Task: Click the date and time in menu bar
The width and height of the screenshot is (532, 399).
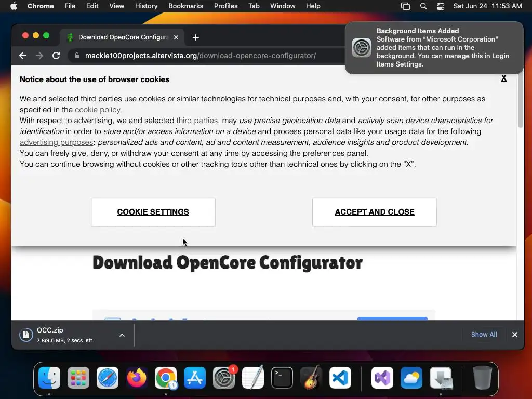Action: point(487,6)
